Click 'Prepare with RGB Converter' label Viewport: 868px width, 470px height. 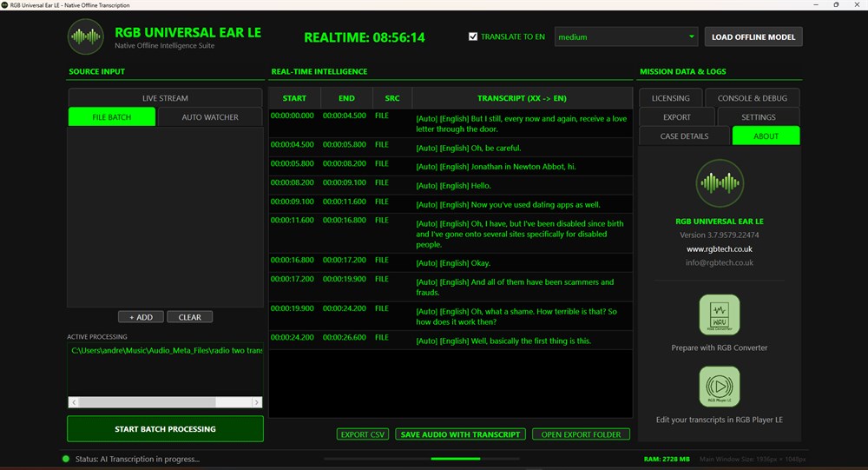tap(719, 348)
